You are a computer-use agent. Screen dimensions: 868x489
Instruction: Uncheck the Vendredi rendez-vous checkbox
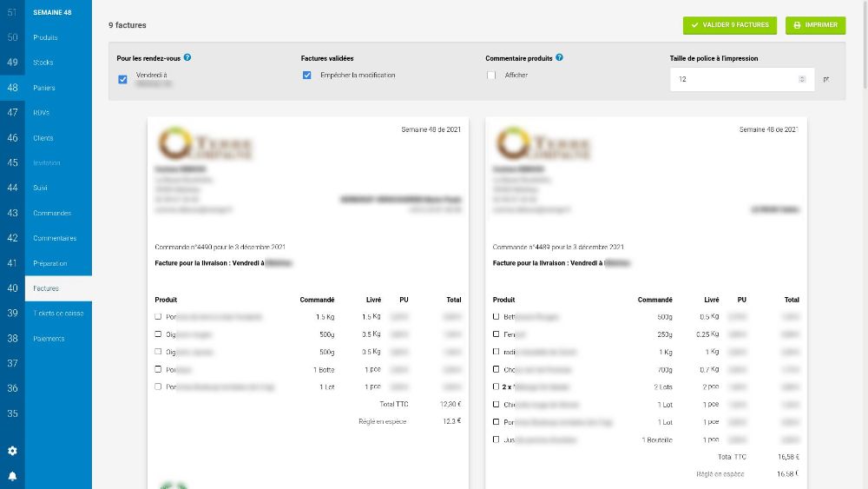click(x=122, y=79)
